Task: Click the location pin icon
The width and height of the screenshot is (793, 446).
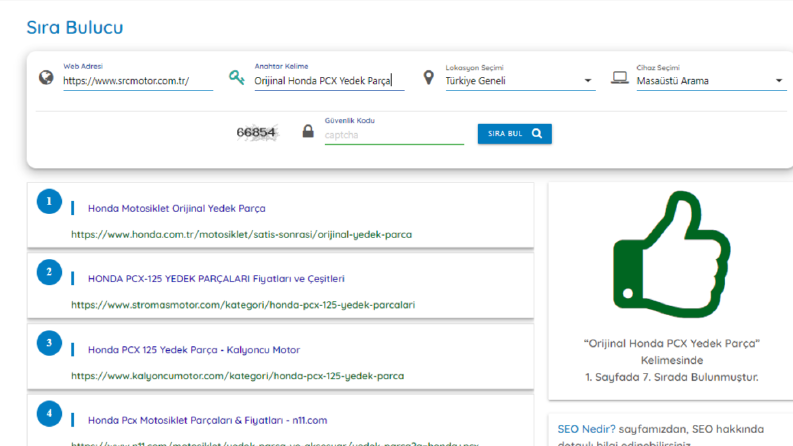Action: (x=428, y=77)
